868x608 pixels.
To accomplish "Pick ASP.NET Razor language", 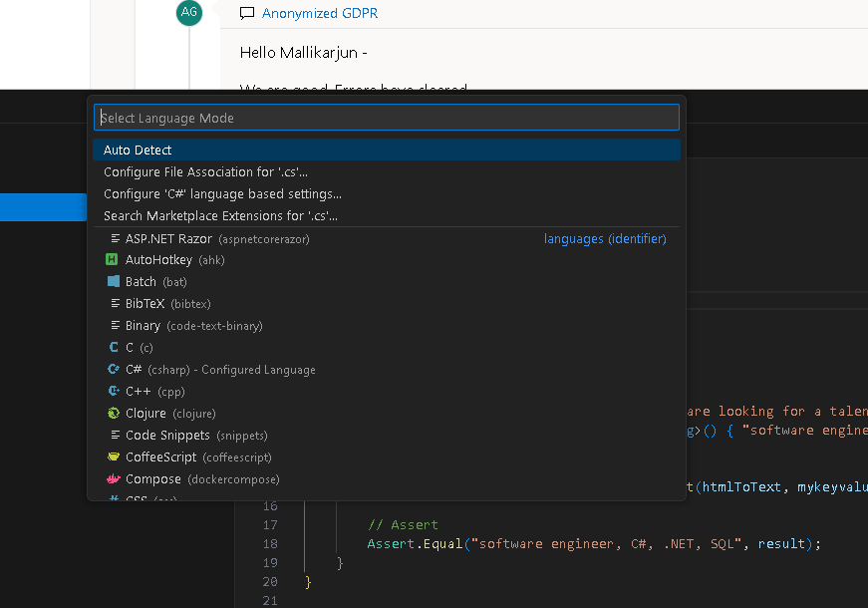I will click(x=386, y=238).
